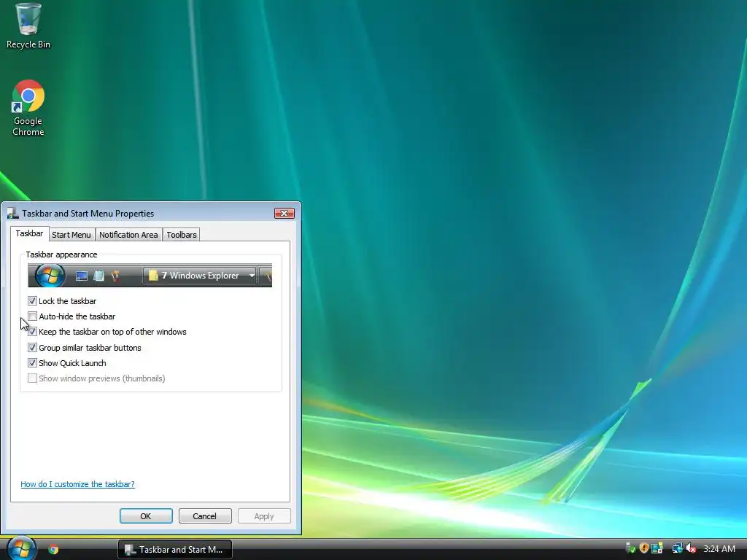
Task: Open the Notification Area tab
Action: pos(128,235)
